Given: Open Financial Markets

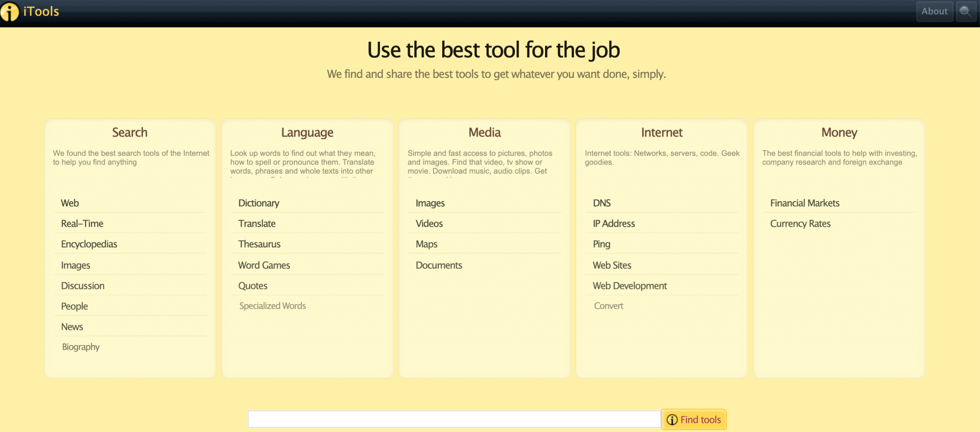Looking at the screenshot, I should pyautogui.click(x=805, y=203).
